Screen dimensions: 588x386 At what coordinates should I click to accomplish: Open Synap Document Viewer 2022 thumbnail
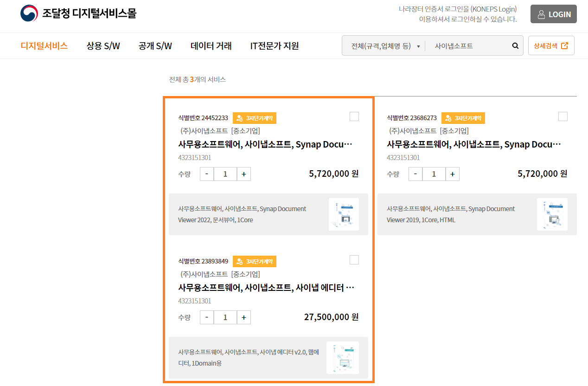coord(344,214)
